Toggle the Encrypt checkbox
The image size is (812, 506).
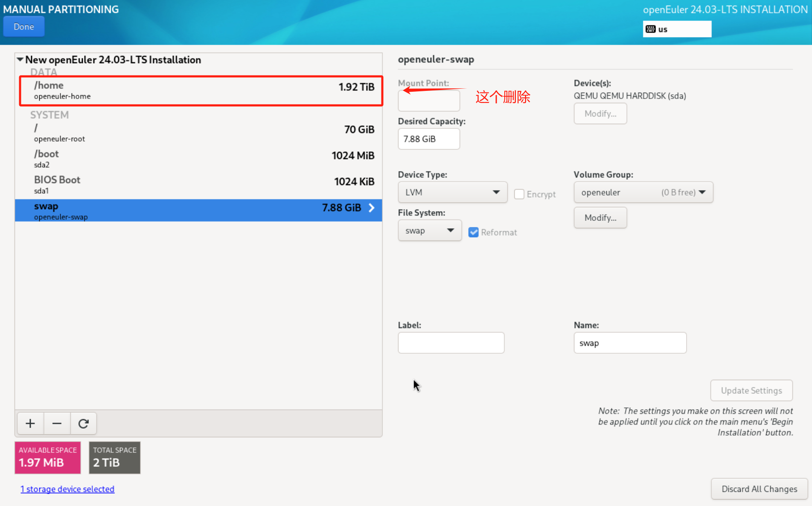click(519, 194)
